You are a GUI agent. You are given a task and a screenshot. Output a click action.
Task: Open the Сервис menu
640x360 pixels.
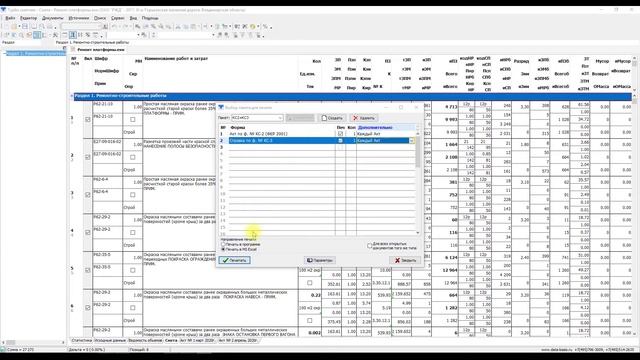118,18
